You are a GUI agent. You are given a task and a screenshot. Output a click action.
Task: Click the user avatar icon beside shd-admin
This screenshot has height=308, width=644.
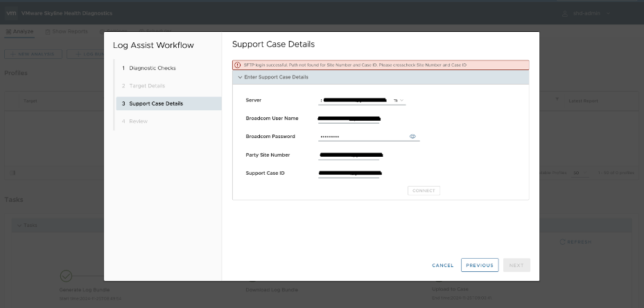(565, 13)
